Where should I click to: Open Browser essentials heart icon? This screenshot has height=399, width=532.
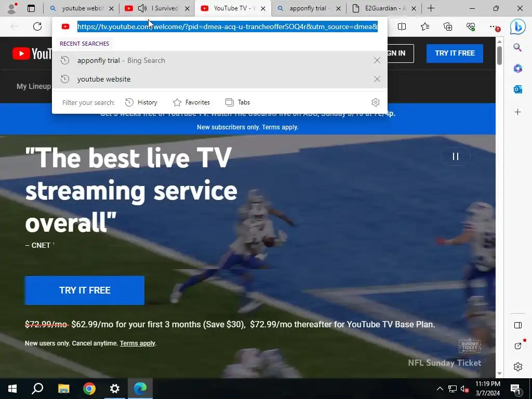[471, 26]
